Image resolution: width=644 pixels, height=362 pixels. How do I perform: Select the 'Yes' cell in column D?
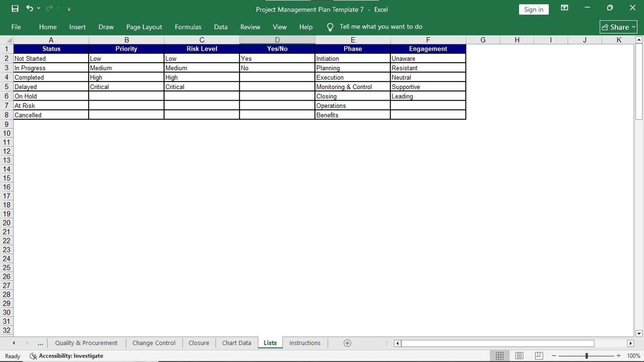pos(277,58)
